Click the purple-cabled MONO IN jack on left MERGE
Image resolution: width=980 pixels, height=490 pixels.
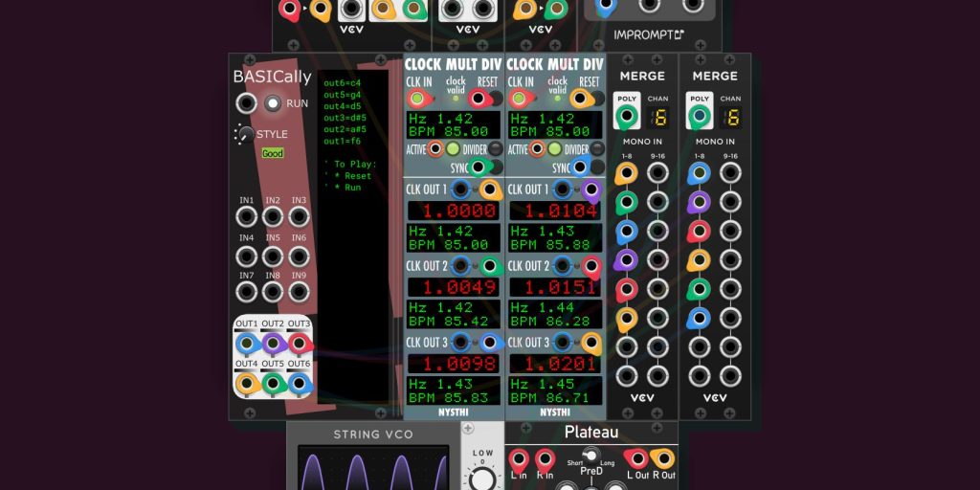(626, 260)
